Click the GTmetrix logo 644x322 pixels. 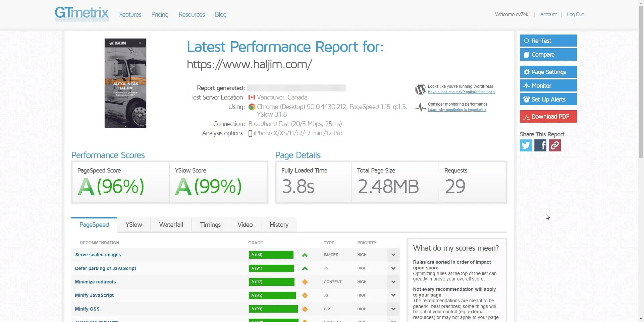[x=82, y=14]
